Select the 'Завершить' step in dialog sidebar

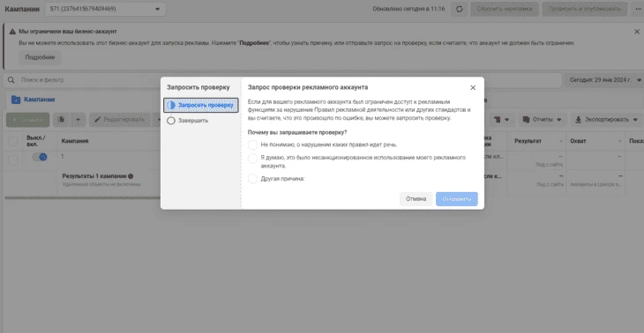tap(188, 121)
